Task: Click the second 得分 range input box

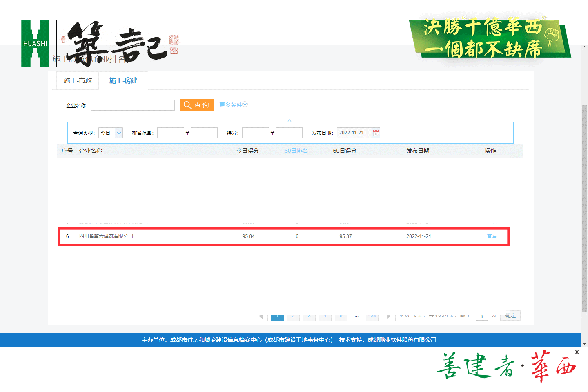Action: pos(289,133)
